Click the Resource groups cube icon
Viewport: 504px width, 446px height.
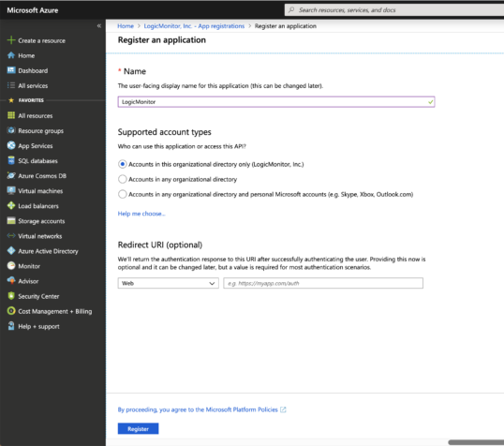[x=11, y=130]
